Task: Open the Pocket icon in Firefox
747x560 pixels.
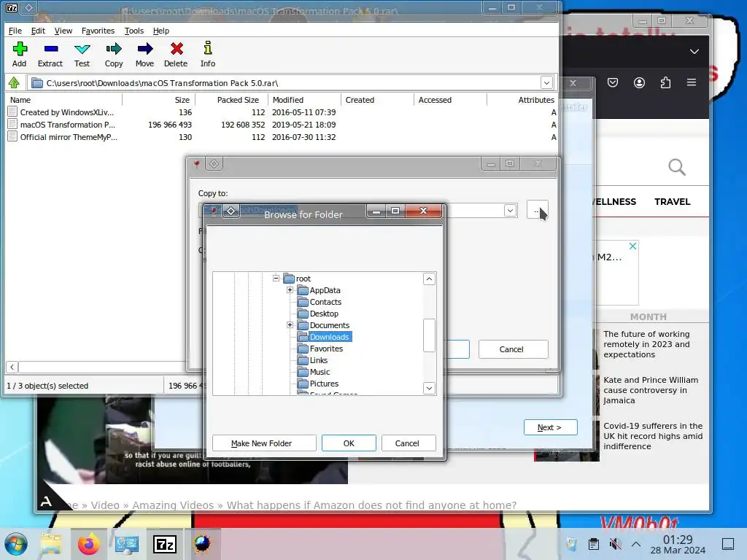Action: coord(613,83)
